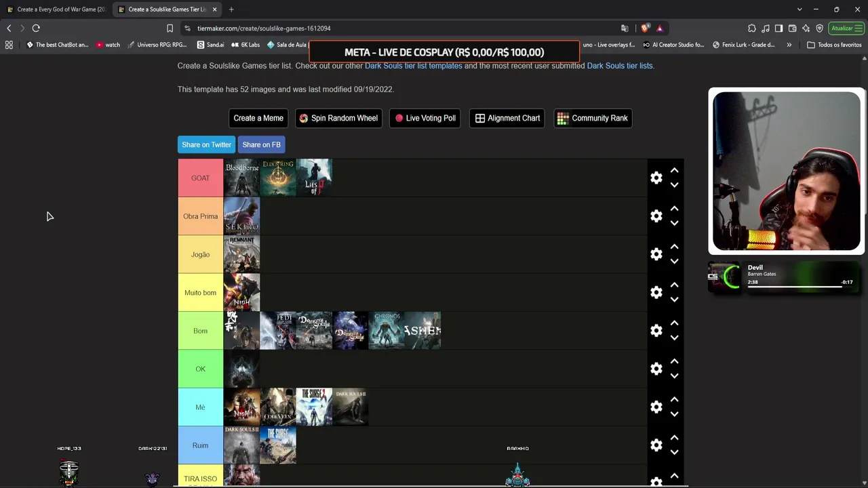Open the Atualizar browser menu button

pos(846,28)
